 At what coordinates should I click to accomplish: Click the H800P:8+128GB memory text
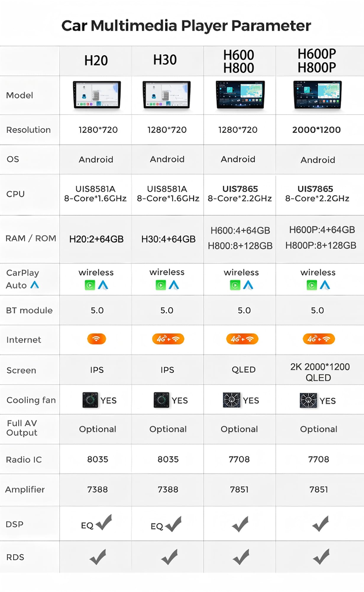321,245
